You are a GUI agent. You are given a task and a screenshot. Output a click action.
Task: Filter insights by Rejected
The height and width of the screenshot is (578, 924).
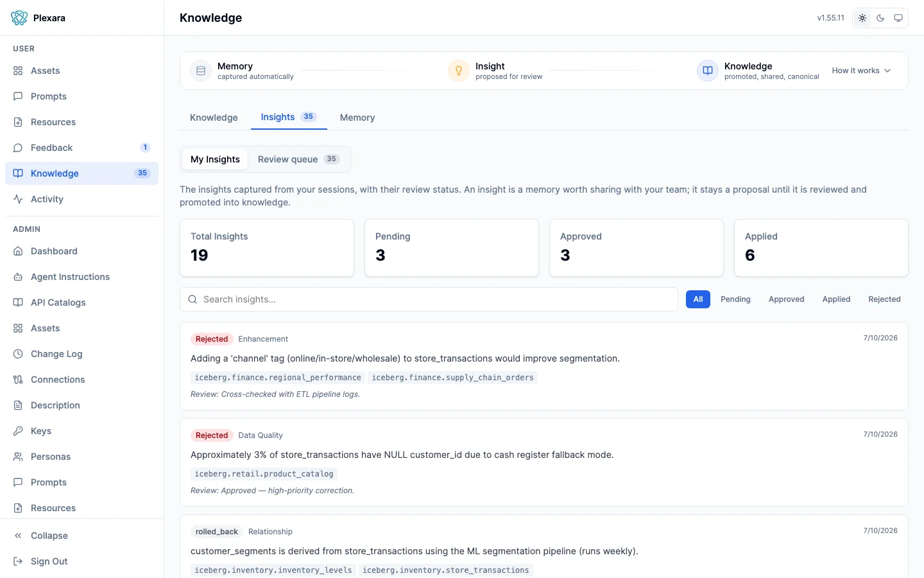tap(884, 299)
